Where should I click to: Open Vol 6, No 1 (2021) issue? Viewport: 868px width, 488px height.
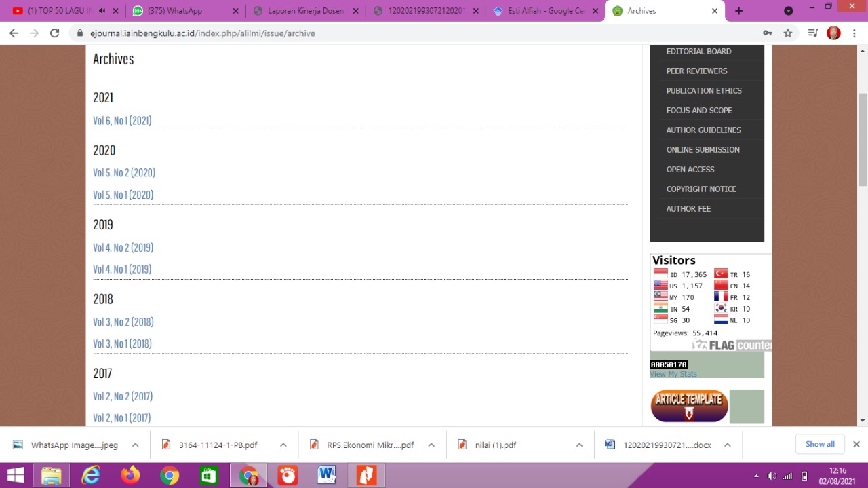coord(122,121)
